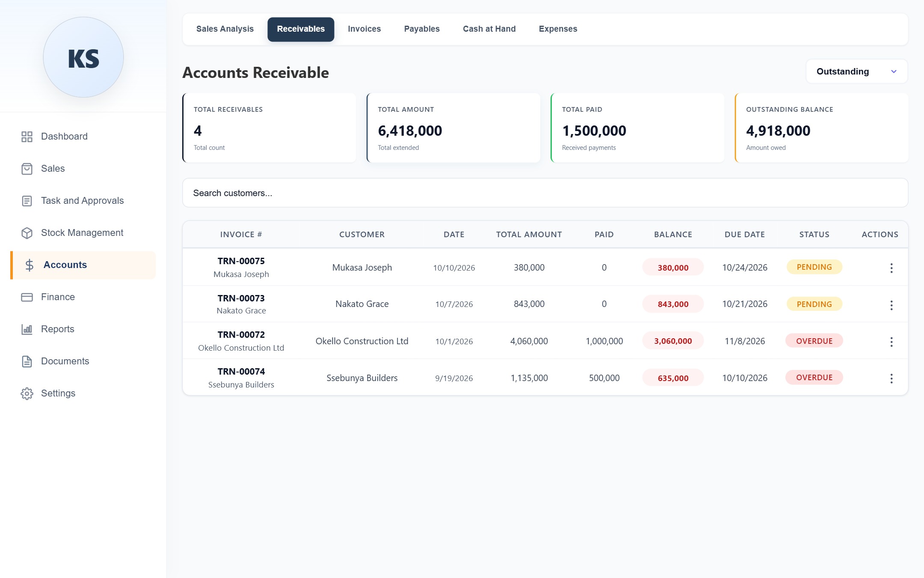Viewport: 924px width, 578px height.
Task: Open the Payables tab
Action: (x=422, y=29)
